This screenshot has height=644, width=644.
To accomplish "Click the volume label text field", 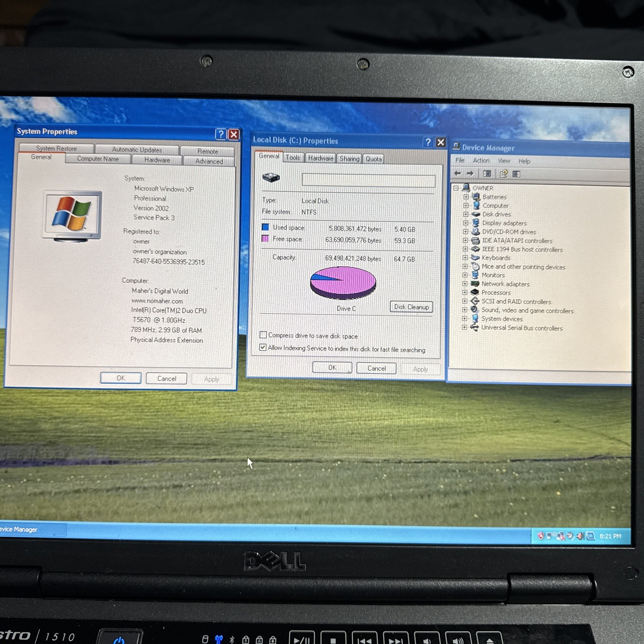I will [368, 181].
